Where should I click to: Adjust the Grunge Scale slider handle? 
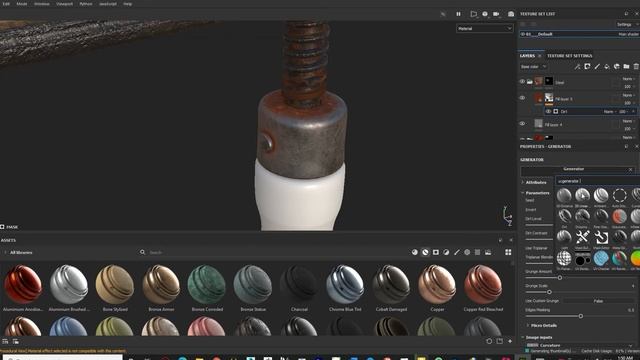point(549,292)
